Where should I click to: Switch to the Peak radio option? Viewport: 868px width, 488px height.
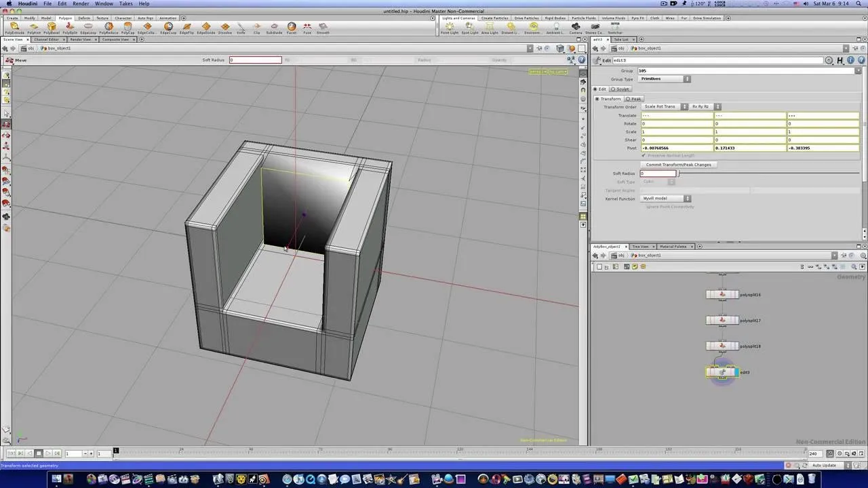[x=633, y=99]
